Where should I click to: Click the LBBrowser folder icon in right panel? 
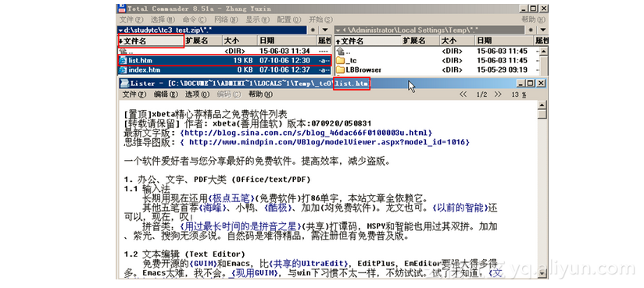(x=340, y=69)
